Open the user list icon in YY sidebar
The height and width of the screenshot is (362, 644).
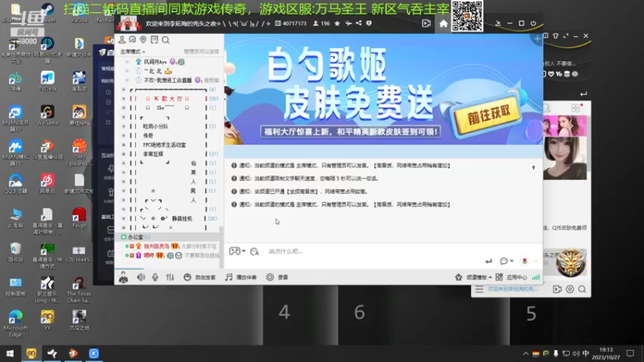click(x=122, y=39)
